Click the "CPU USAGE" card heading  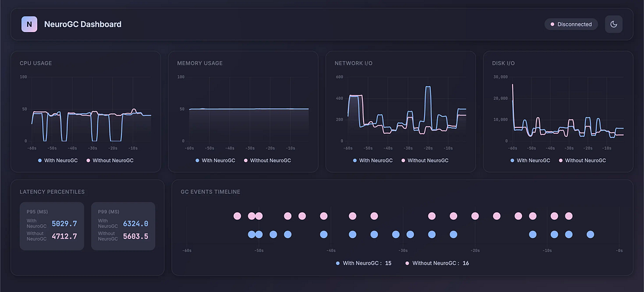[x=36, y=63]
